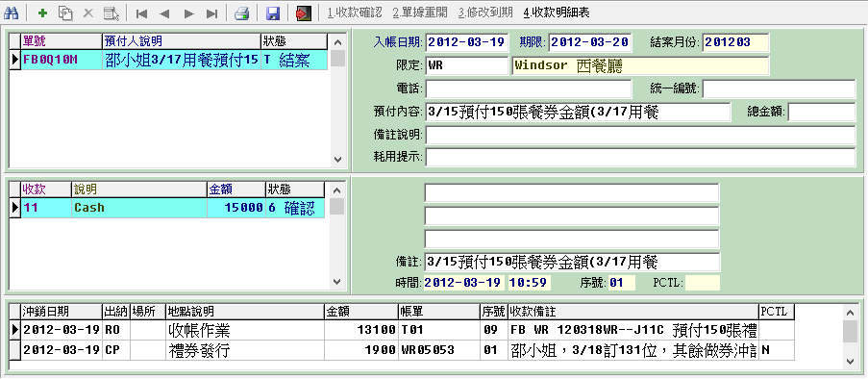Click the edit list icon with cursor
Screen dimensions: 868x379
(x=112, y=13)
